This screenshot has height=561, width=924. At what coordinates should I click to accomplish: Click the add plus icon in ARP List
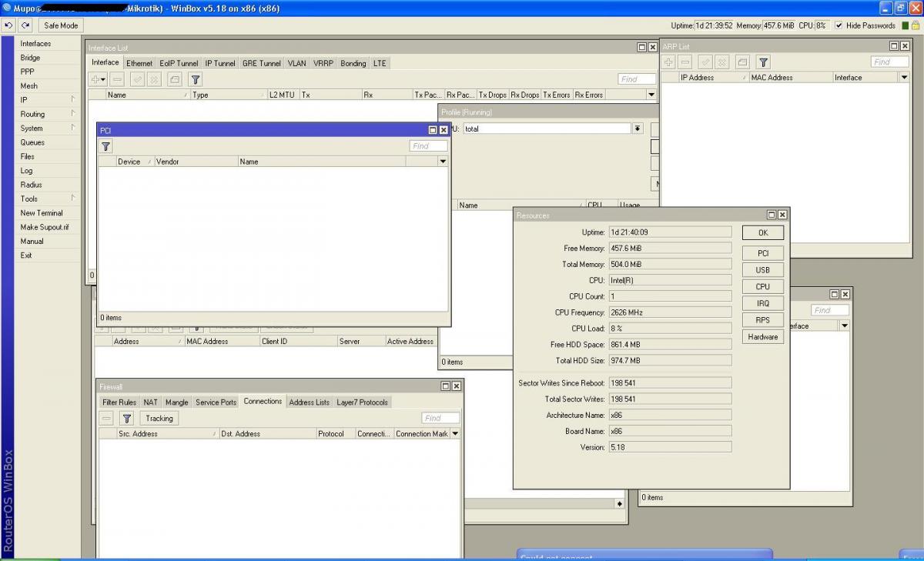pos(669,62)
